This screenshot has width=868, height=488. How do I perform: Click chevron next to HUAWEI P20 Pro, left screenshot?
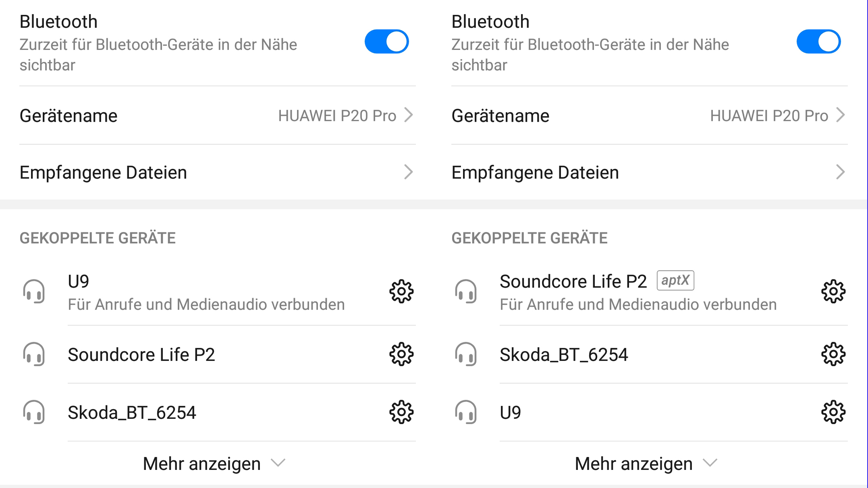[x=409, y=115]
